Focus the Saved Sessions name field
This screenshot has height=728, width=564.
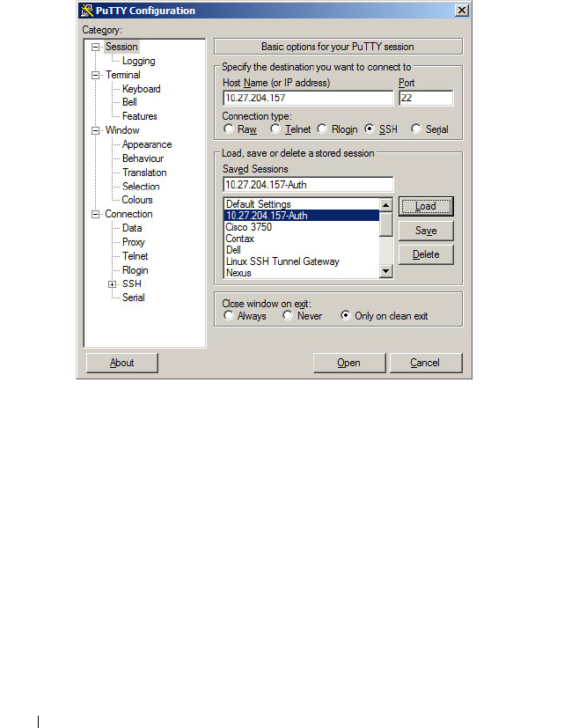point(308,185)
